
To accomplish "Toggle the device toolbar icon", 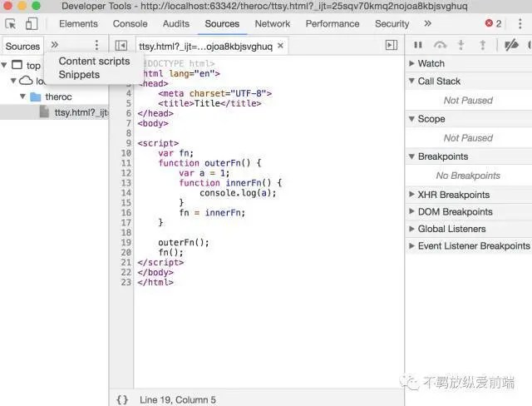I will click(32, 24).
